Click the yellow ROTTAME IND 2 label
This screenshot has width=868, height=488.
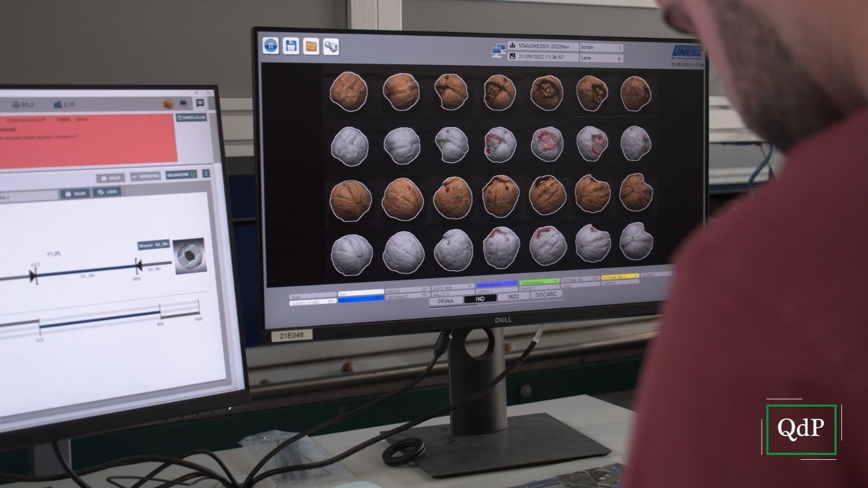coord(620,277)
